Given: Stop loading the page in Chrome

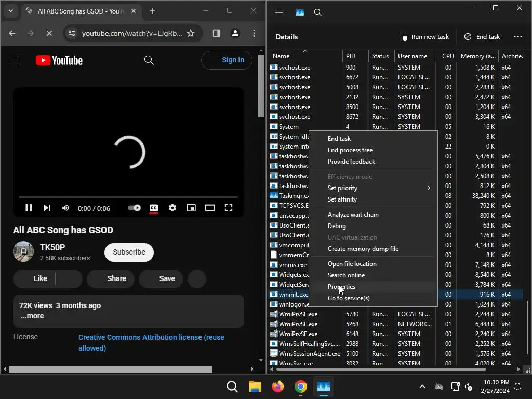Looking at the screenshot, I should (x=49, y=33).
